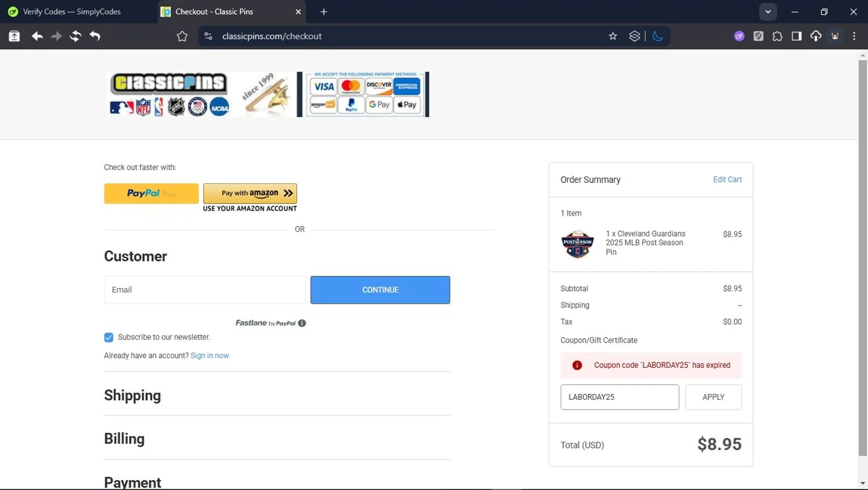Click the Order Summary heading
Image resolution: width=868 pixels, height=490 pixels.
click(x=590, y=180)
